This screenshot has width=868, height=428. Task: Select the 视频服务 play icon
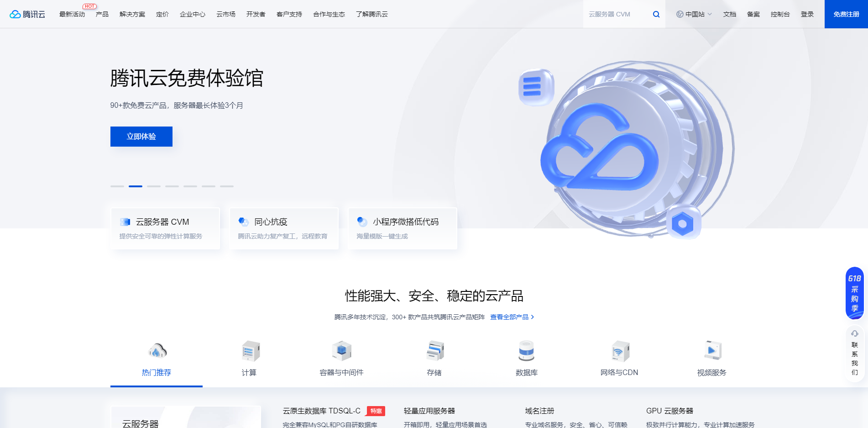[712, 351]
